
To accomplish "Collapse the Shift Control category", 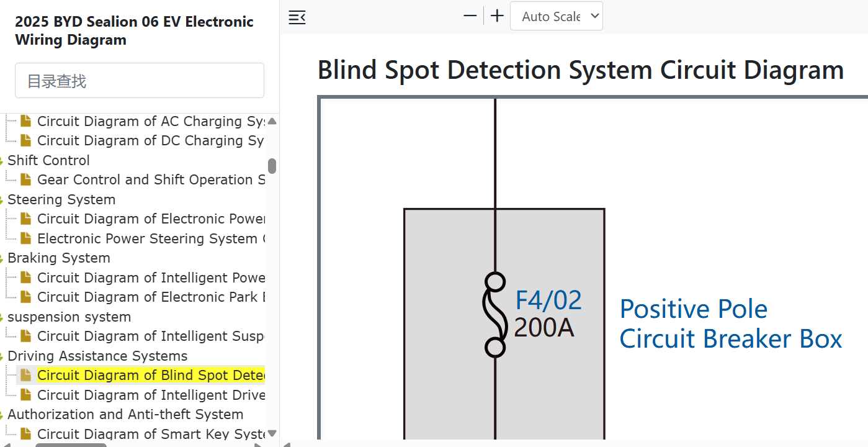I will (x=48, y=160).
